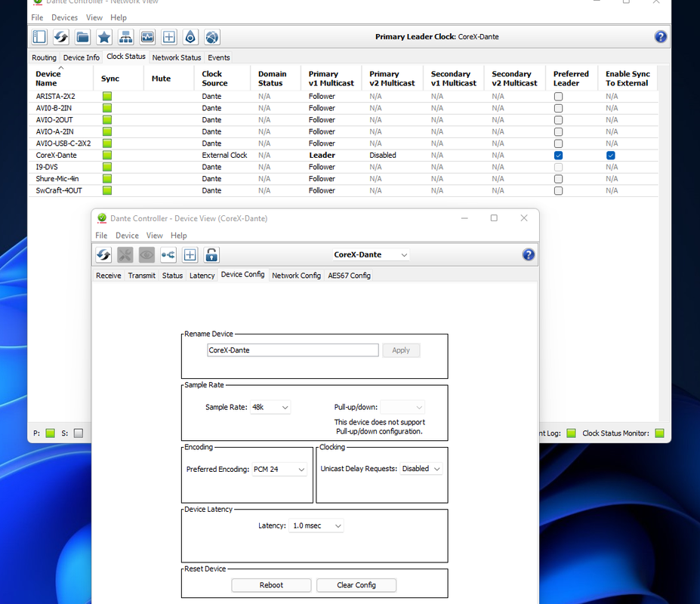Click the green sync indicator for SwCraft-4OUT
Screen dimensions: 700x604
click(x=107, y=190)
